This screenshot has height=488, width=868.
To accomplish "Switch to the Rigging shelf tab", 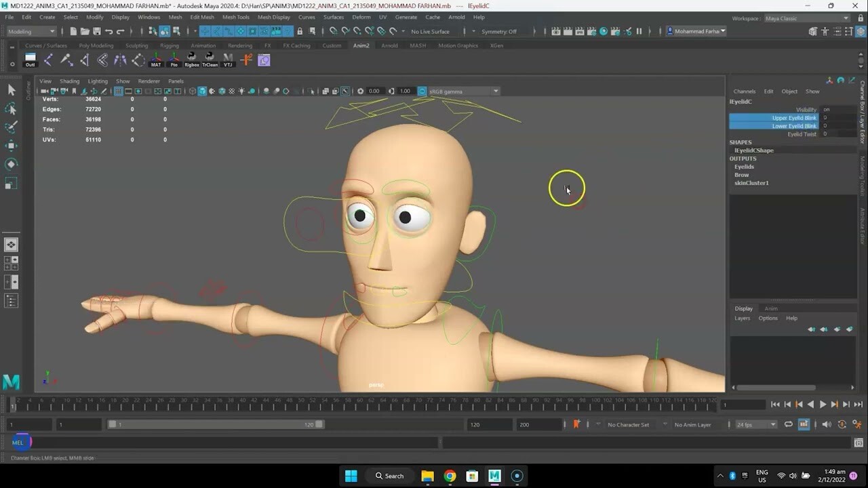I will point(168,45).
